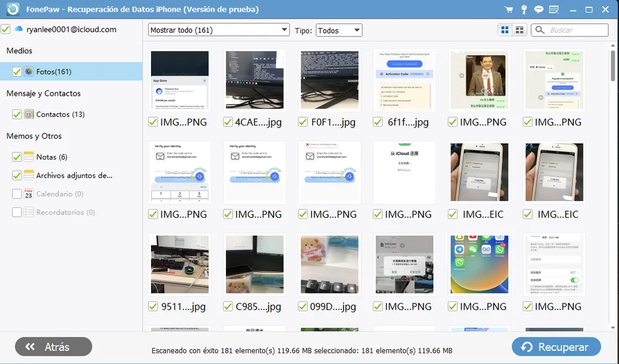Click the Contactos category icon
Screen dimensions: 619x364
pos(28,114)
